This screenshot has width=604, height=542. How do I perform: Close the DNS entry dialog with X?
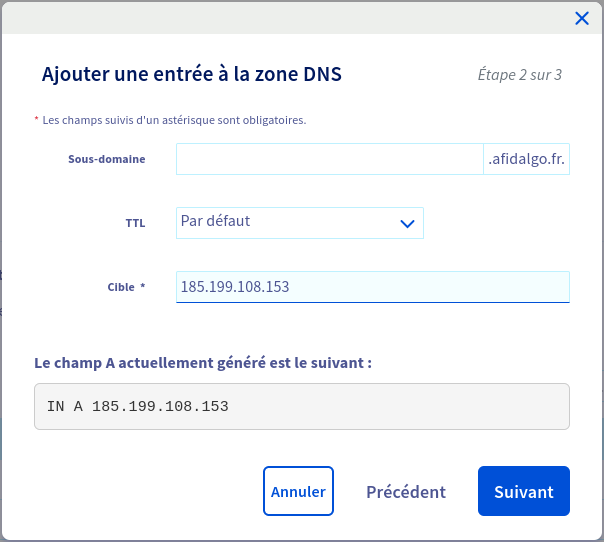(x=582, y=18)
